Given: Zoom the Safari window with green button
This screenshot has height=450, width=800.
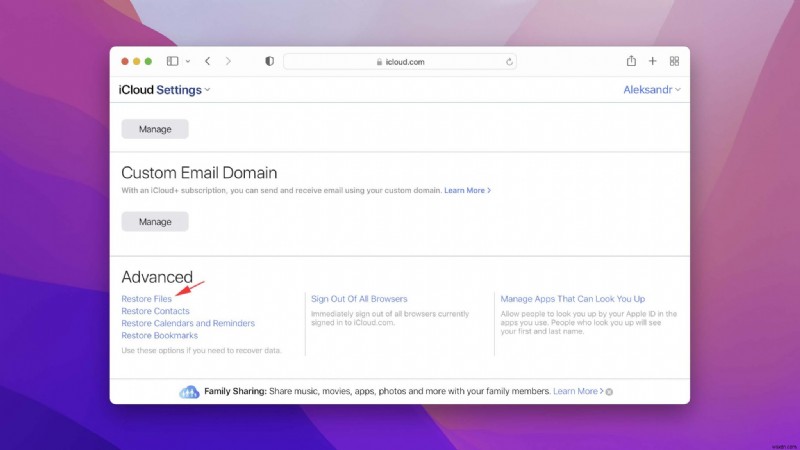Looking at the screenshot, I should 148,61.
